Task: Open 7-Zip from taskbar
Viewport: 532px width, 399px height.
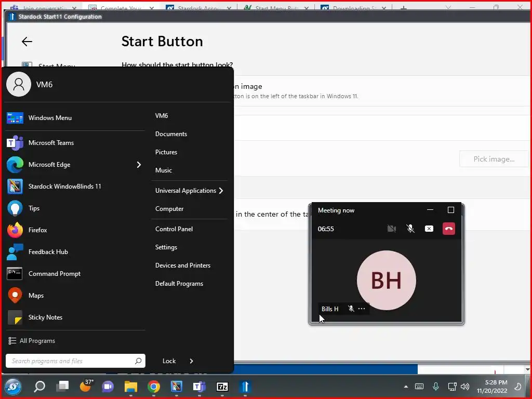Action: pyautogui.click(x=222, y=387)
